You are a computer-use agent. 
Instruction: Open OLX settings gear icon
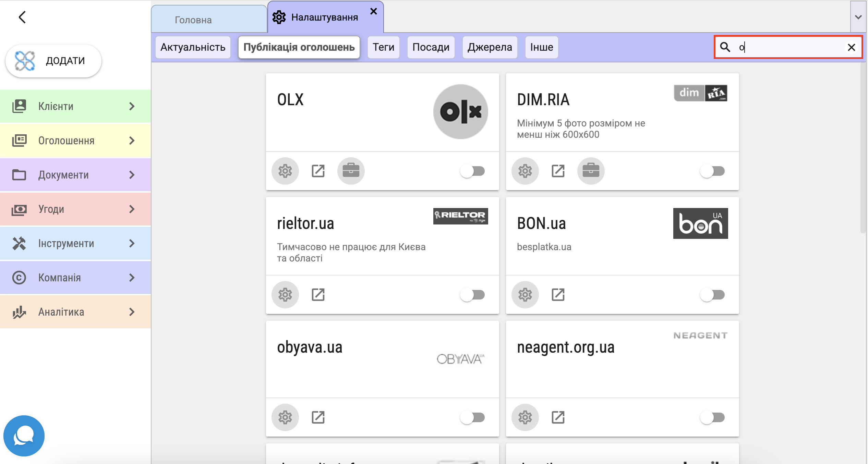coord(285,171)
